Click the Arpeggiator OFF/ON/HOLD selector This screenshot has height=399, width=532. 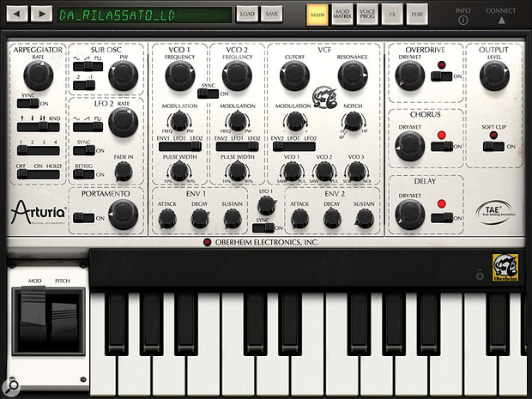coord(39,174)
